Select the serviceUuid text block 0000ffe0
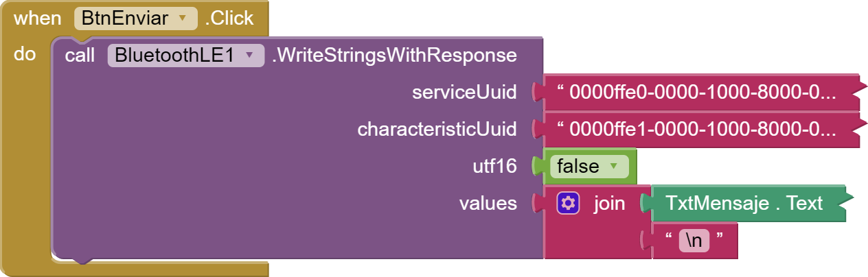Image resolution: width=868 pixels, height=277 pixels. click(702, 93)
